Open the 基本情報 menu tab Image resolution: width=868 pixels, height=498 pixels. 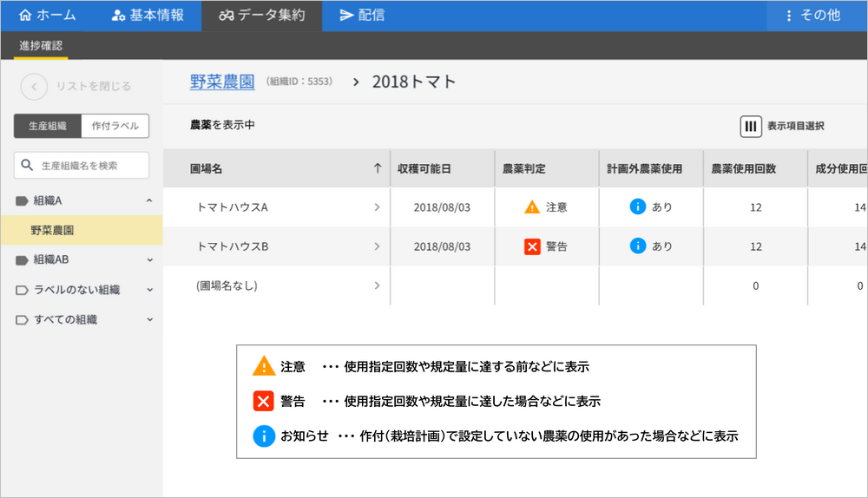(148, 16)
